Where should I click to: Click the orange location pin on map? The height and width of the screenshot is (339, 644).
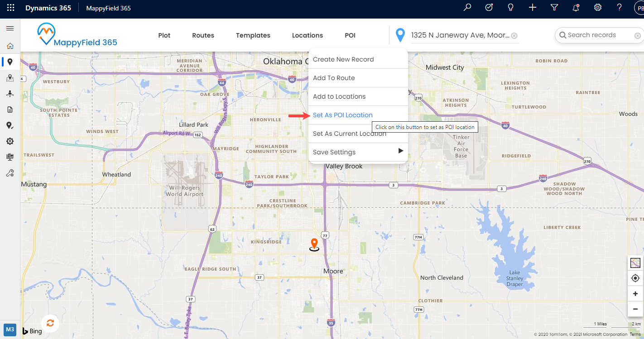314,244
